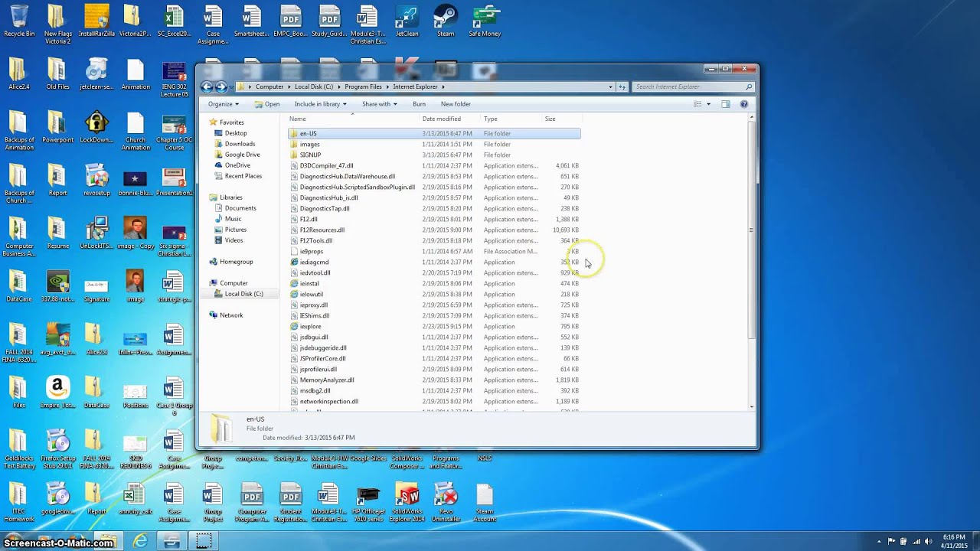Select the F12Tools.dll file row
The width and height of the screenshot is (980, 551).
pos(434,240)
